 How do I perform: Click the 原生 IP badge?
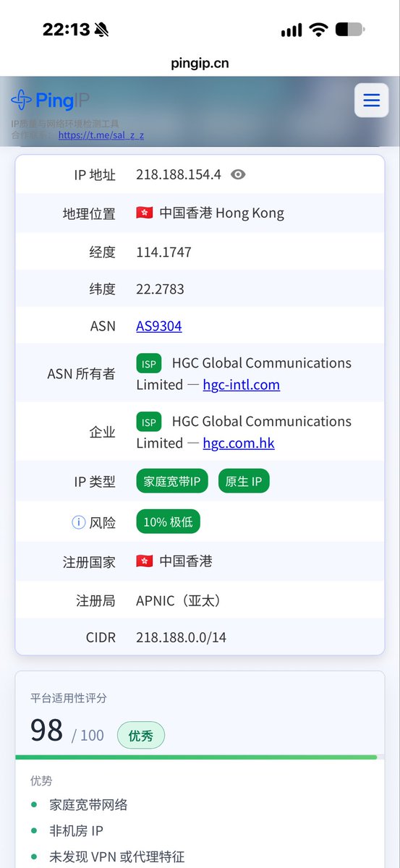tap(244, 482)
